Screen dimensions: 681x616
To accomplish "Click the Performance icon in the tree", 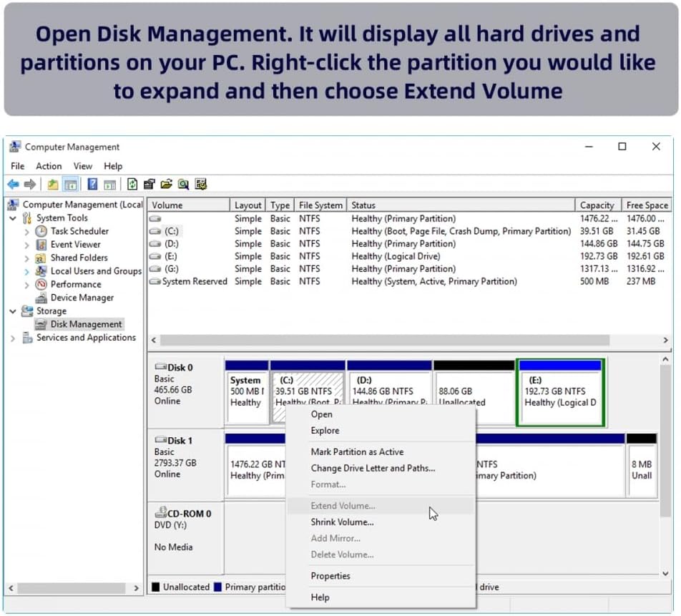I will pos(41,284).
